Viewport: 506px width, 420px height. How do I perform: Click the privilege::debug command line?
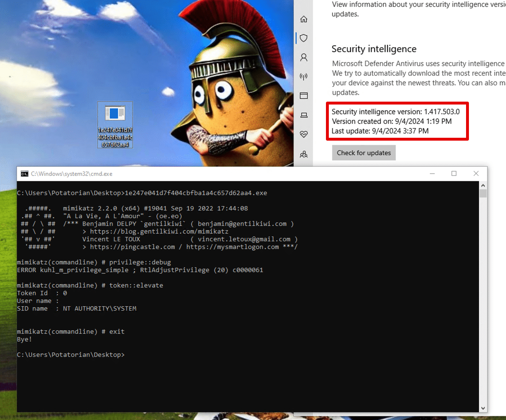click(94, 262)
